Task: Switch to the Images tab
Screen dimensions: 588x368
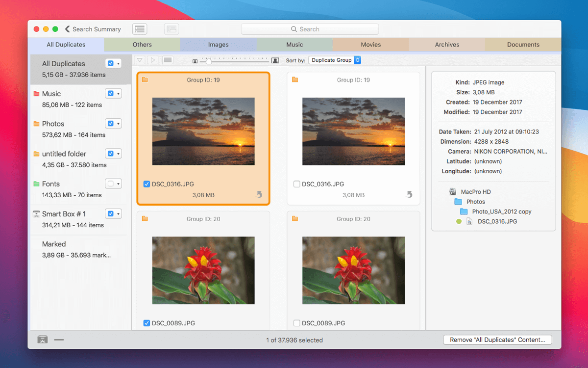Action: click(x=219, y=45)
